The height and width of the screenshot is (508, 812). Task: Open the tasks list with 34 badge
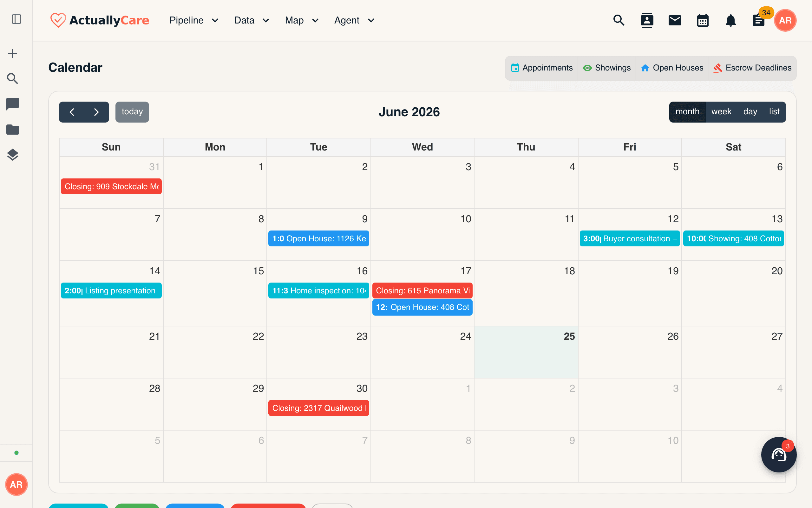pos(758,20)
